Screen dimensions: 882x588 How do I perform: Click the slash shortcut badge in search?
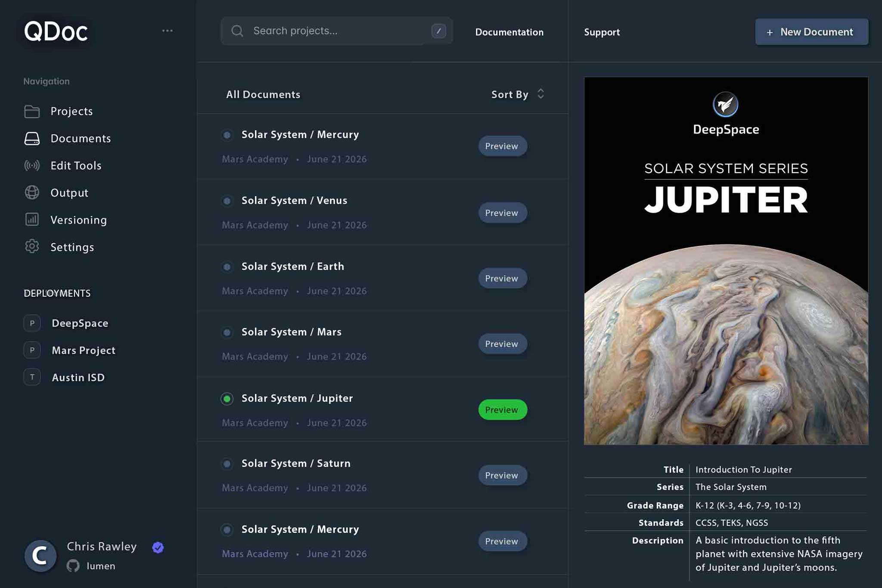438,31
